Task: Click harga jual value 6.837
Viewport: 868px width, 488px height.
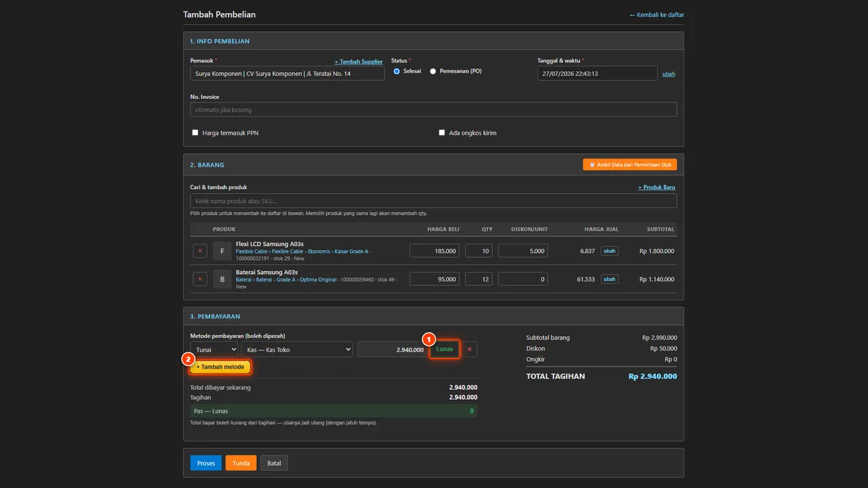Action: tap(587, 251)
